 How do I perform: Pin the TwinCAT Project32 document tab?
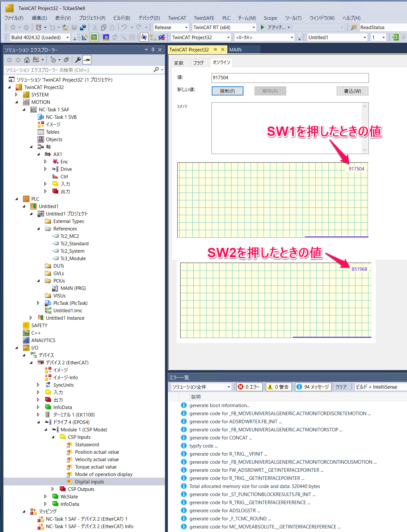(215, 50)
